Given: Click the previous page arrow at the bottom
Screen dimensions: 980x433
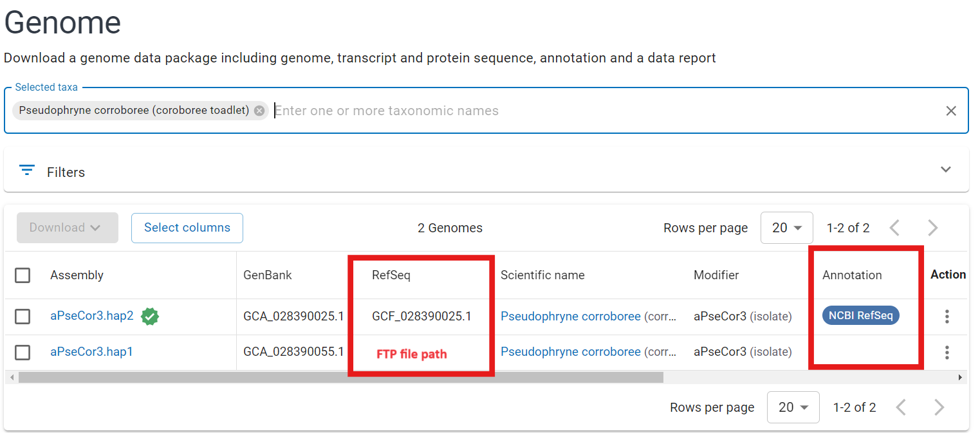Looking at the screenshot, I should pyautogui.click(x=901, y=407).
